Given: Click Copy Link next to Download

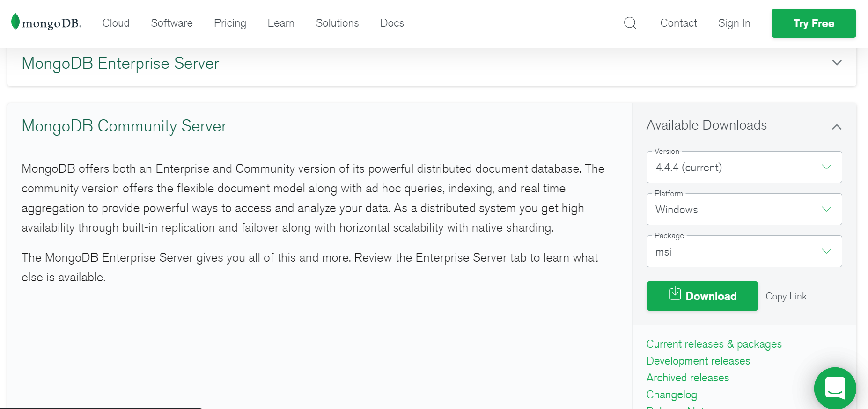Looking at the screenshot, I should pyautogui.click(x=786, y=297).
